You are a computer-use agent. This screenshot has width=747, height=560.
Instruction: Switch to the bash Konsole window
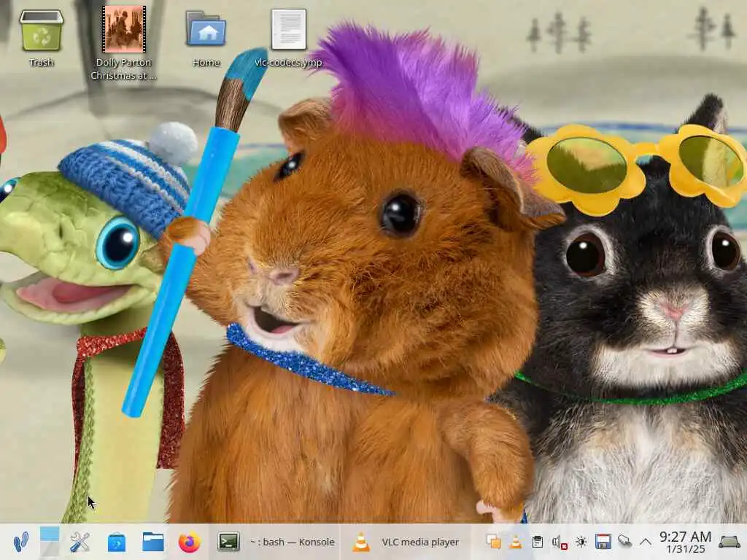[276, 542]
